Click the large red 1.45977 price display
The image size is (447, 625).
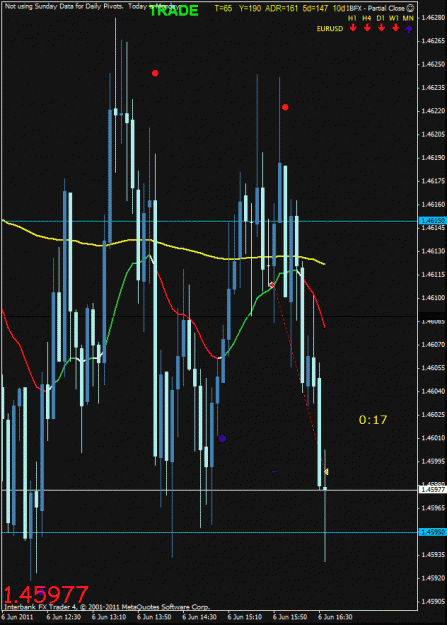point(46,595)
